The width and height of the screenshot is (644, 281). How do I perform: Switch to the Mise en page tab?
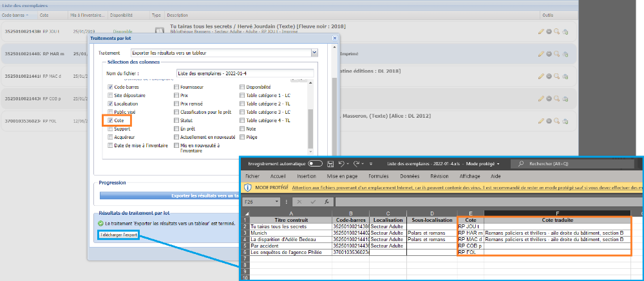click(342, 175)
